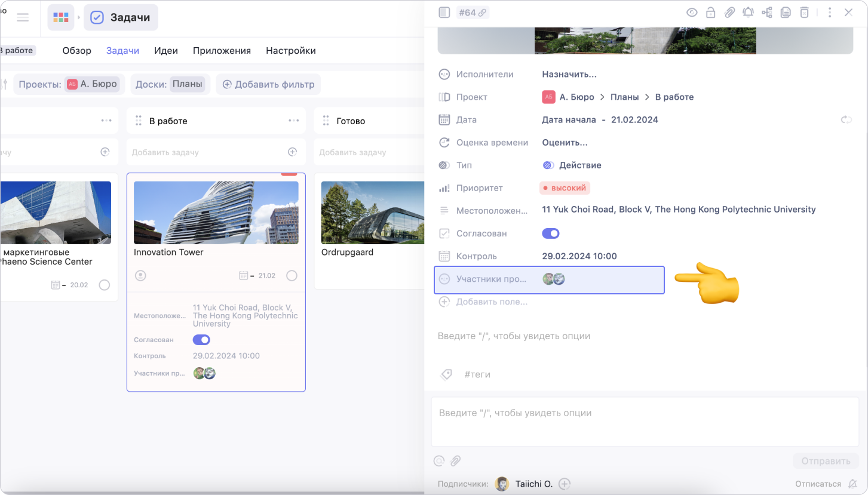Screen dimensions: 868x495
Task: Click participant avatars in Участники field
Action: pyautogui.click(x=554, y=279)
